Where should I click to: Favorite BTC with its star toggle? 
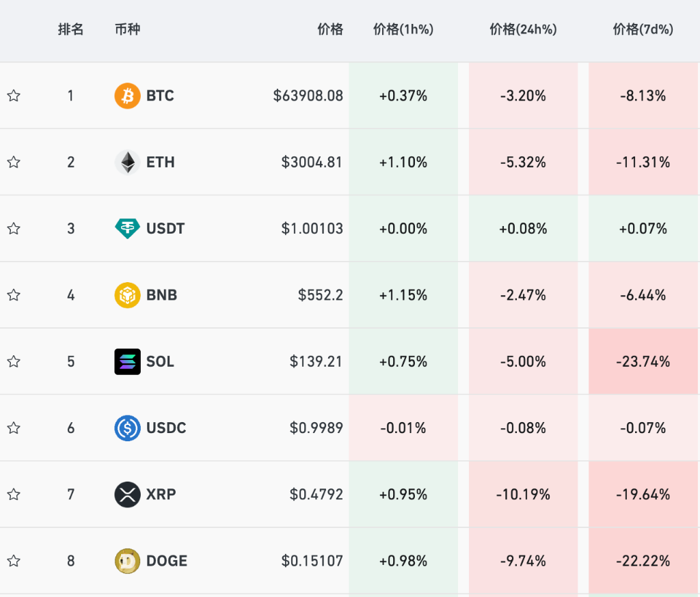13,96
